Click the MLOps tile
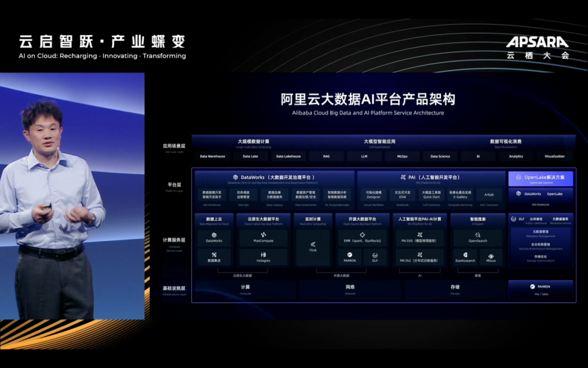Image resolution: width=588 pixels, height=368 pixels. click(x=402, y=156)
